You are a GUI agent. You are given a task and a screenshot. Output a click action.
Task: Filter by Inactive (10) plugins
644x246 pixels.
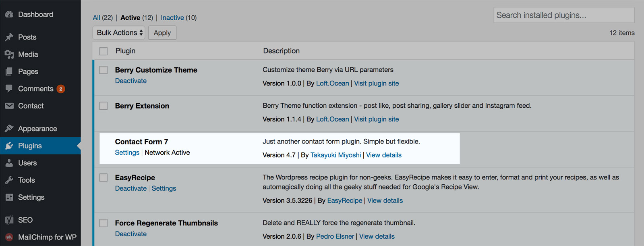[x=179, y=18]
